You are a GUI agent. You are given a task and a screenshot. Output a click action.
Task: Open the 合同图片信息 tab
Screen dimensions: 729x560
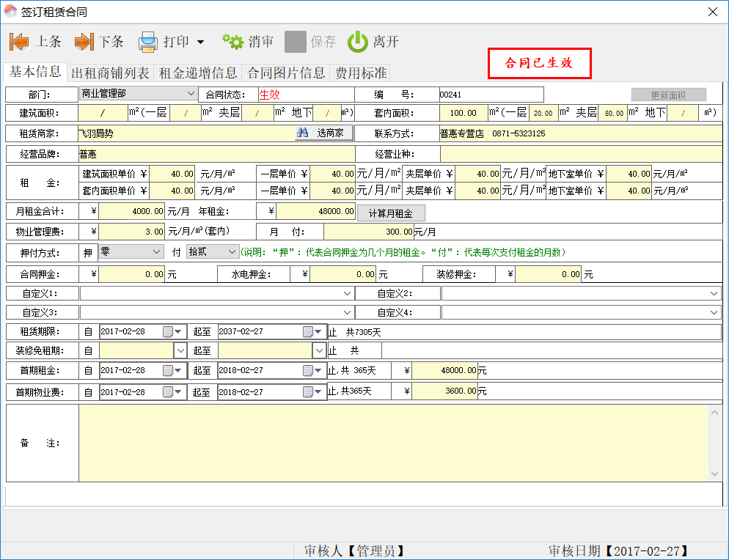286,73
